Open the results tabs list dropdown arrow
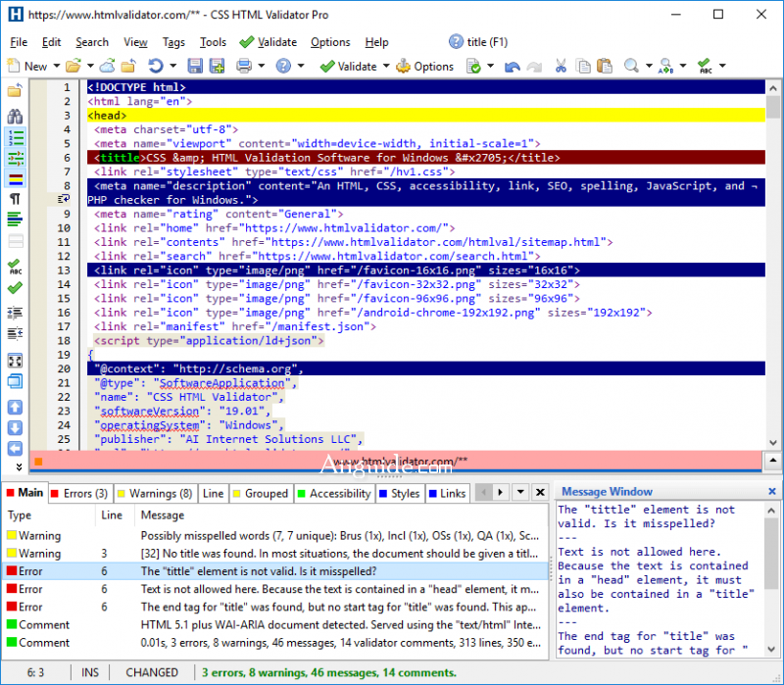The image size is (784, 685). [520, 493]
